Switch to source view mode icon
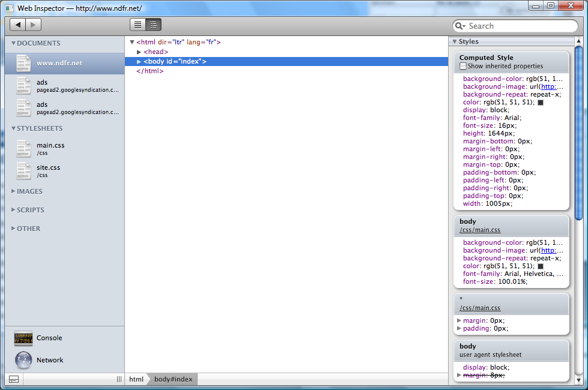The width and height of the screenshot is (588, 390). click(138, 25)
